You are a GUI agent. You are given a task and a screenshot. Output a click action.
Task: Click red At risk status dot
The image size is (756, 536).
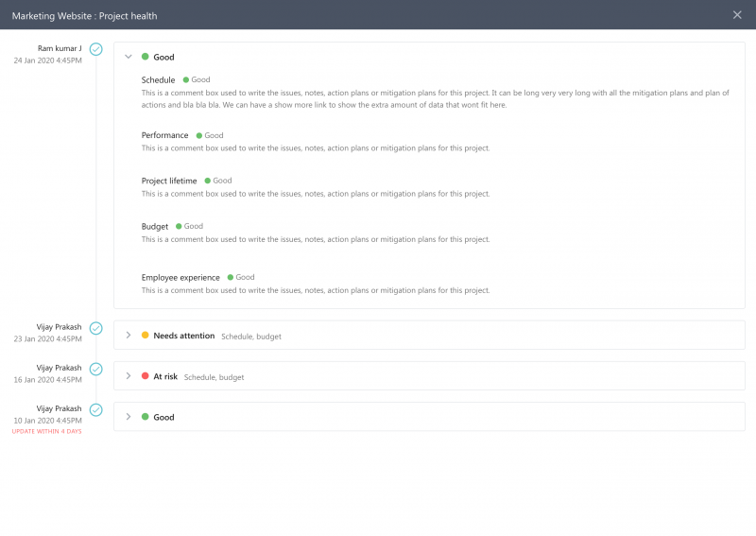click(x=146, y=376)
